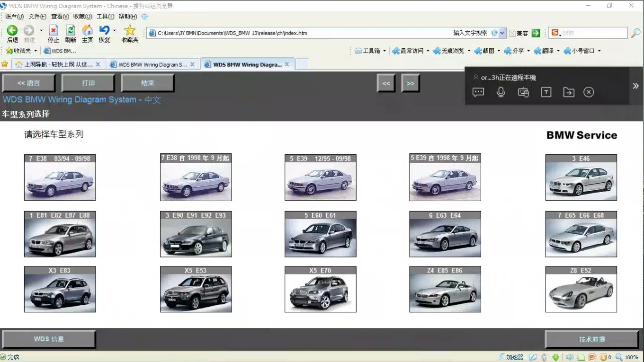
Task: Mute sound with status bar speaker icon
Action: (570, 357)
